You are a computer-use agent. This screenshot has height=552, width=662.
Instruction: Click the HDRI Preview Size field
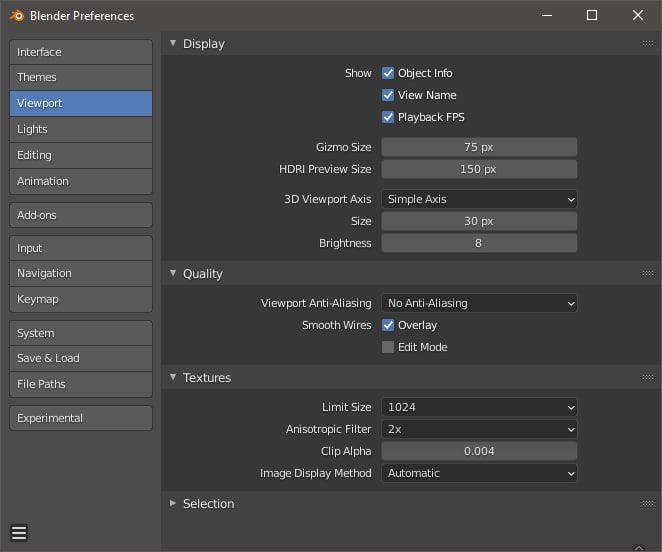pos(479,169)
